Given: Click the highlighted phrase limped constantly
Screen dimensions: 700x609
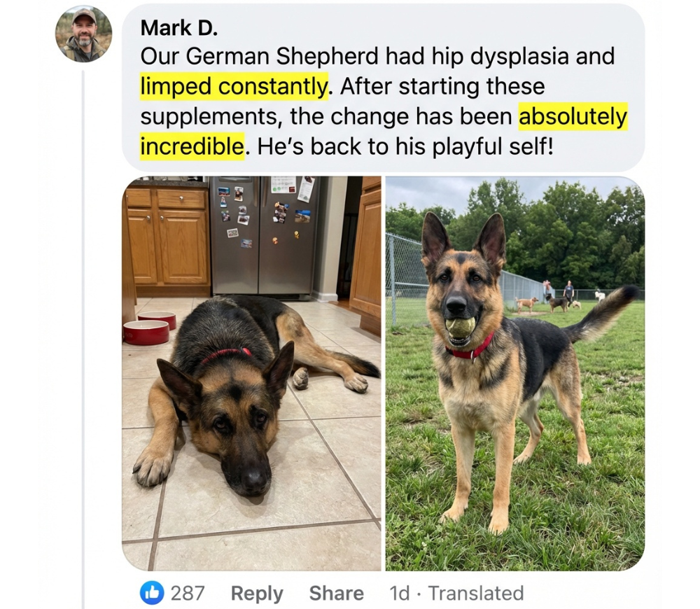Looking at the screenshot, I should click(234, 86).
